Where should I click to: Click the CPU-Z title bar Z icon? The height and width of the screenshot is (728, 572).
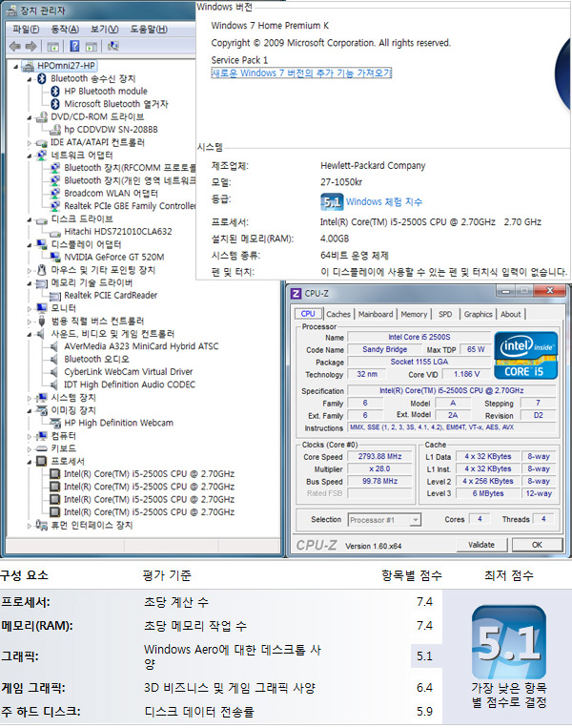point(296,294)
